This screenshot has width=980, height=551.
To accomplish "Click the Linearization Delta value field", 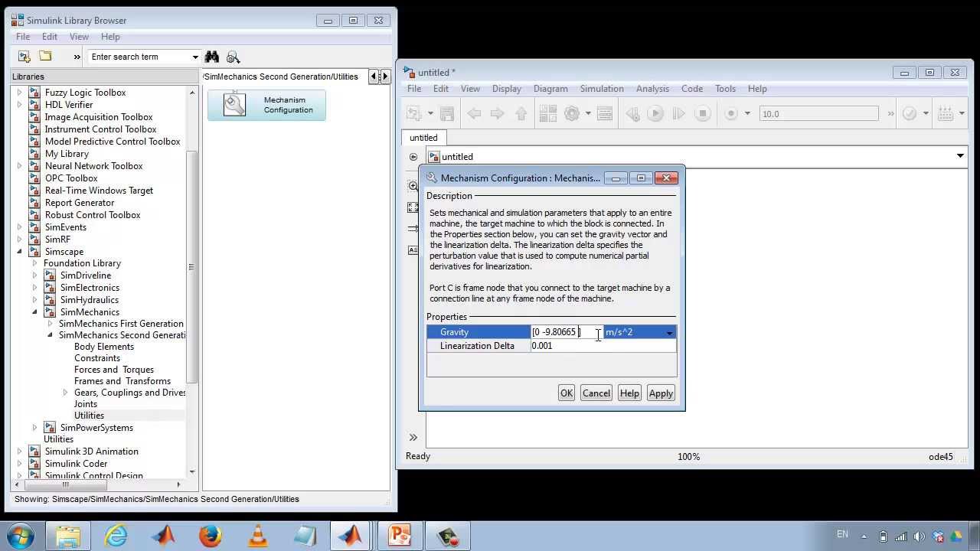I will tap(603, 346).
